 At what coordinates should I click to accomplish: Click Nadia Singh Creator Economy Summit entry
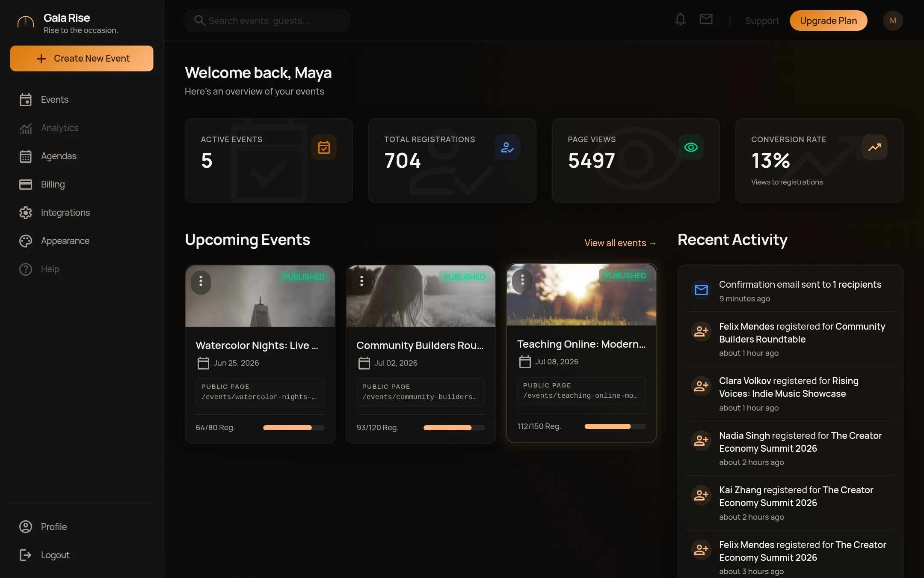[x=790, y=448]
